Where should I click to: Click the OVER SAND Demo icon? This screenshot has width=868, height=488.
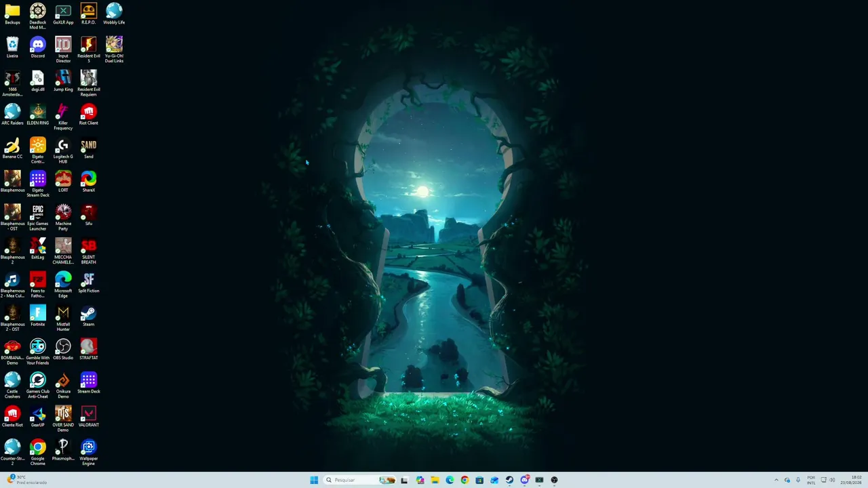(x=63, y=419)
